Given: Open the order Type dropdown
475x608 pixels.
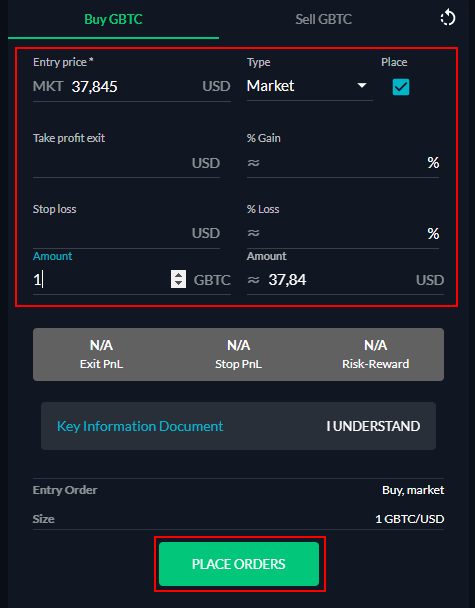Looking at the screenshot, I should click(309, 86).
